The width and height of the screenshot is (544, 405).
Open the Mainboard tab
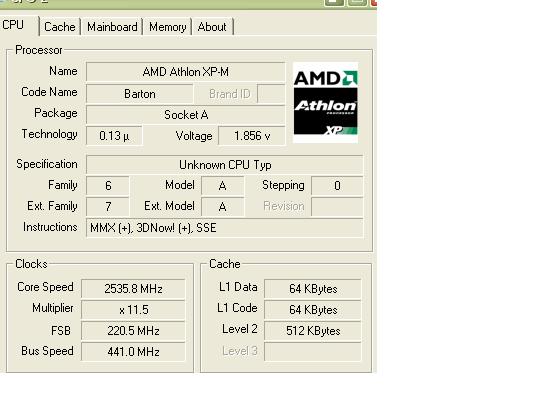click(112, 27)
